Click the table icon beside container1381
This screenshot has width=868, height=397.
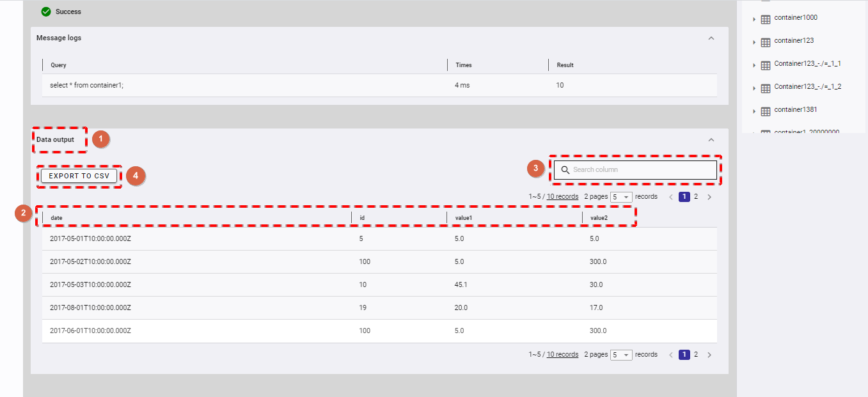coord(765,112)
